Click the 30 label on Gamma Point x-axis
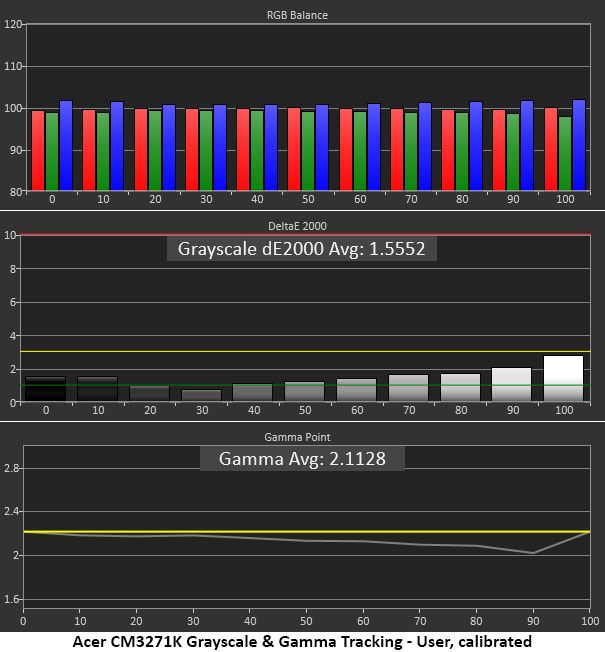The width and height of the screenshot is (605, 652). (193, 621)
